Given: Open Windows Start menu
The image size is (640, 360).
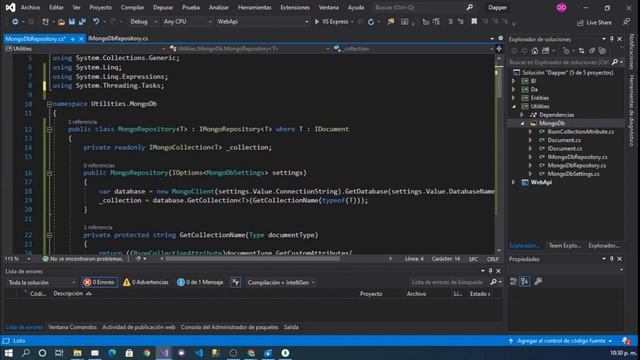Looking at the screenshot, I should click(9, 353).
